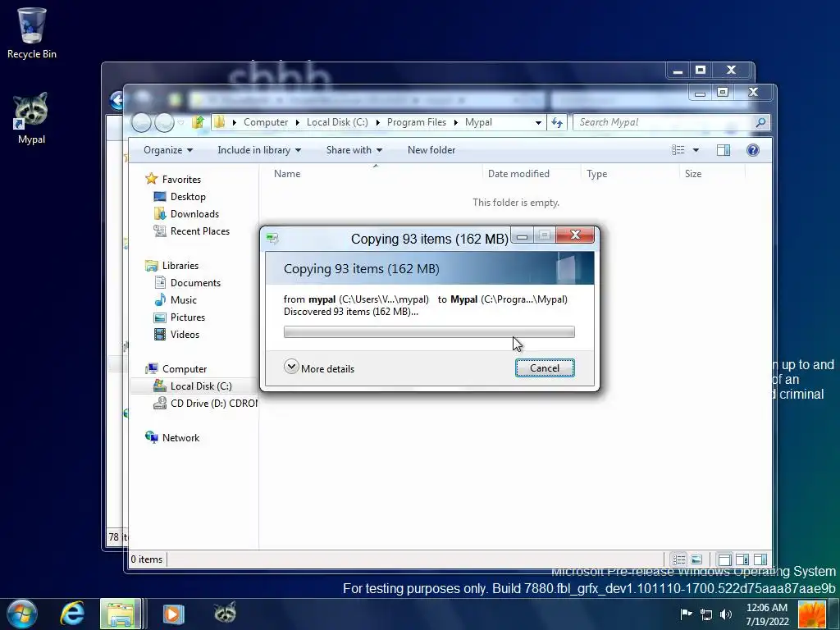Open the Organize menu

(x=167, y=150)
